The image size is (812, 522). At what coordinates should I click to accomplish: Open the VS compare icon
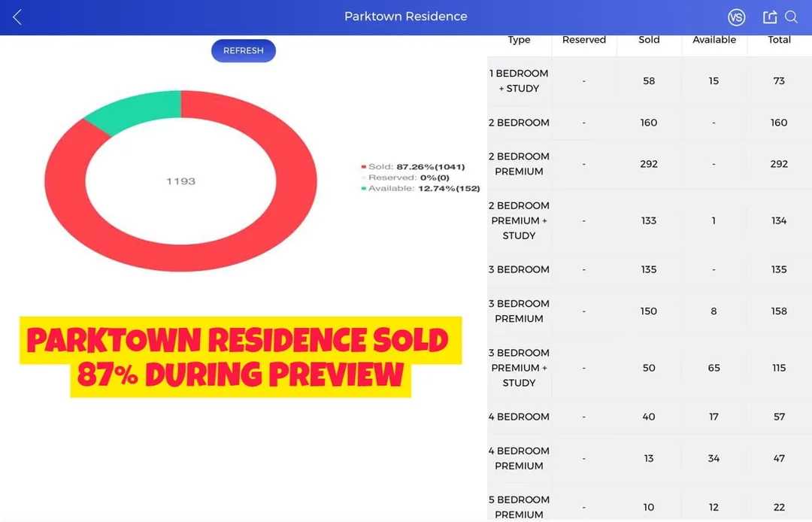coord(736,17)
